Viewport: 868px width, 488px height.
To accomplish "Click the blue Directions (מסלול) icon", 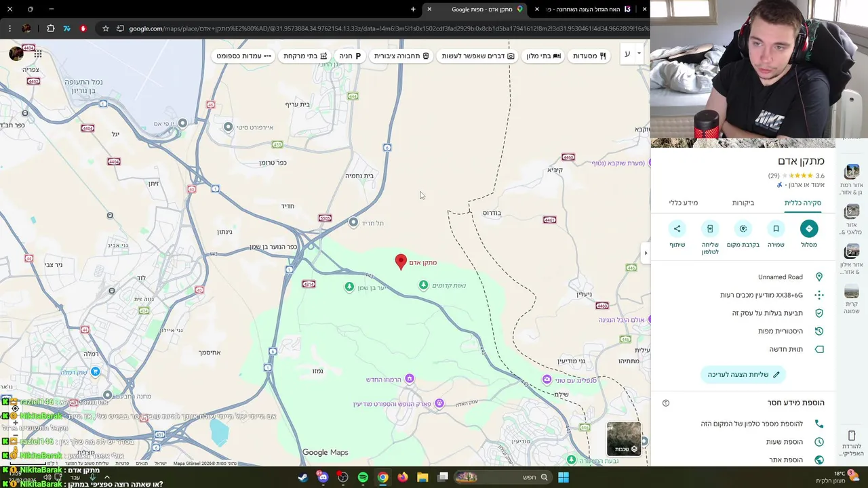I will coord(809,228).
